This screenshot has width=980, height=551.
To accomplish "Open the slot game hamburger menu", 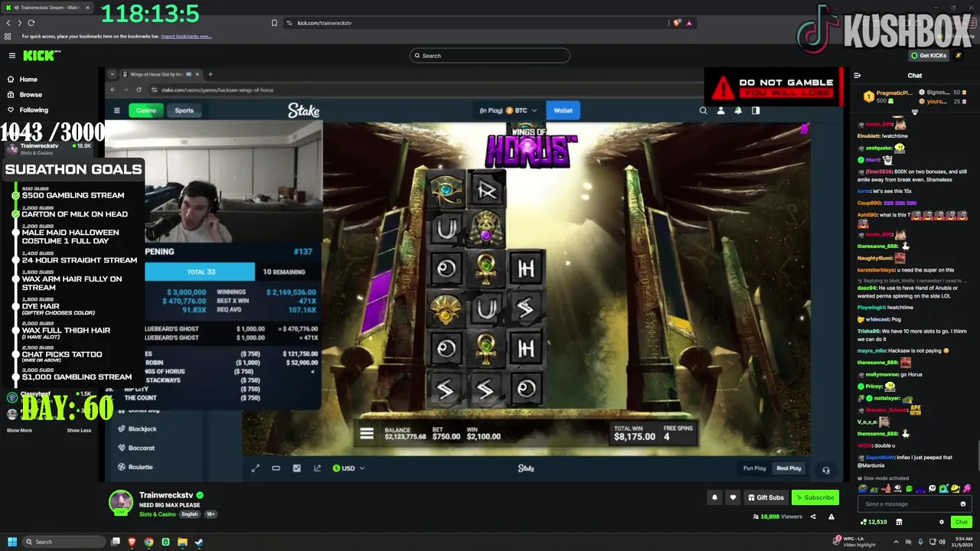I will coord(367,434).
